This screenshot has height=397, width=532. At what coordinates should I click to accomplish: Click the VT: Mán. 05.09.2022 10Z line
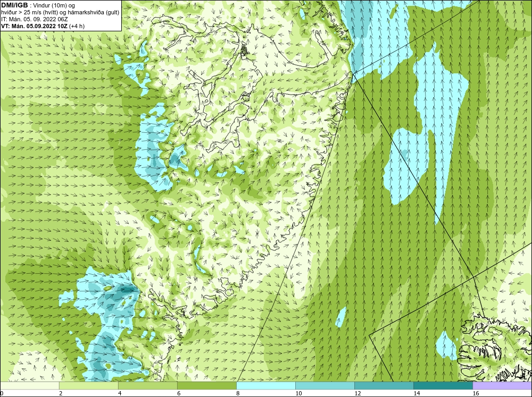click(x=43, y=26)
